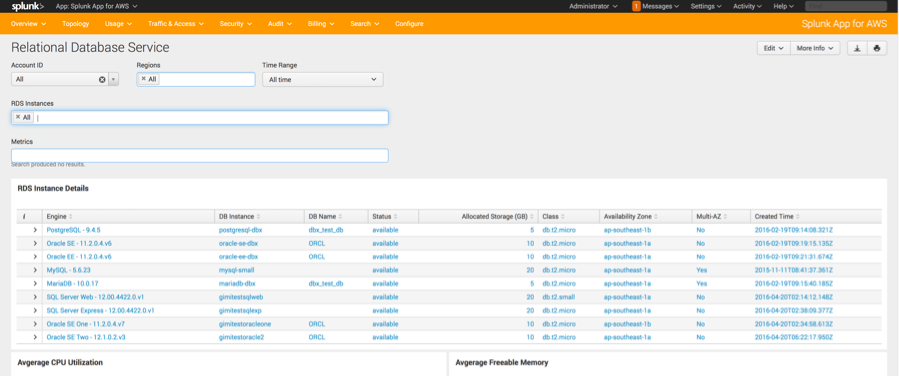Click the 2015-11-11T08:41:37.361Z created time

[794, 270]
